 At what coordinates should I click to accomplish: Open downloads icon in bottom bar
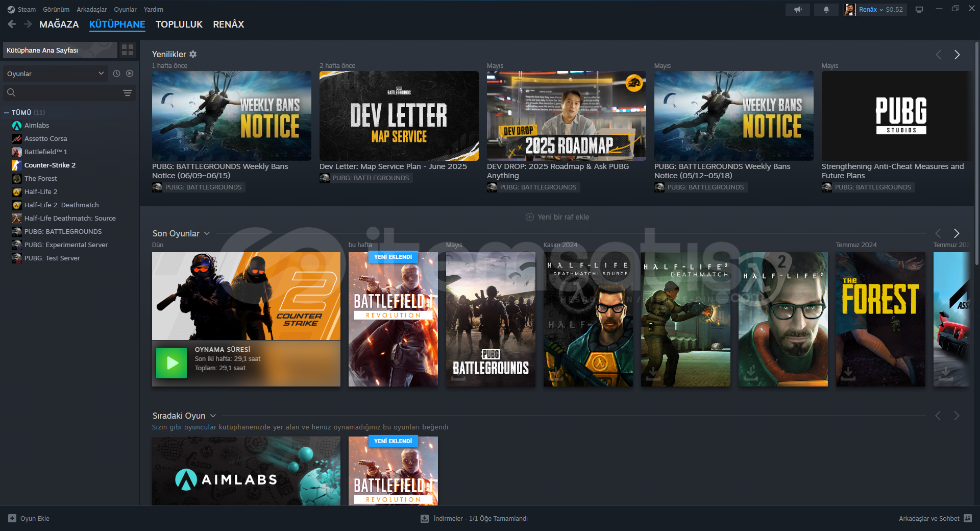425,518
